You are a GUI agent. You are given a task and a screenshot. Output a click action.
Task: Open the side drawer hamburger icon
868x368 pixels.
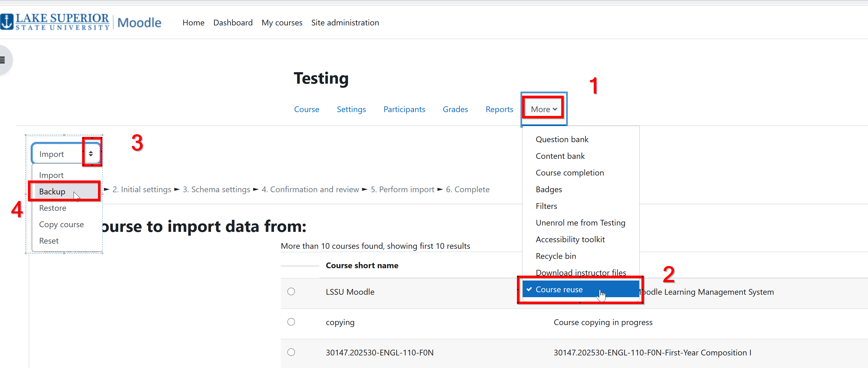coord(3,60)
